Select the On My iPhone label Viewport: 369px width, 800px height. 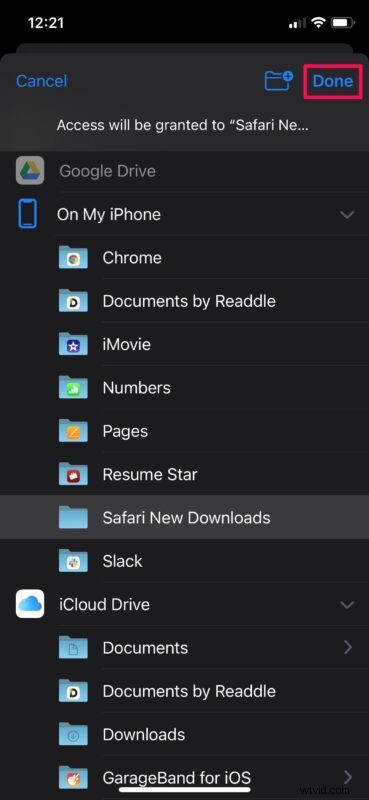click(x=109, y=214)
